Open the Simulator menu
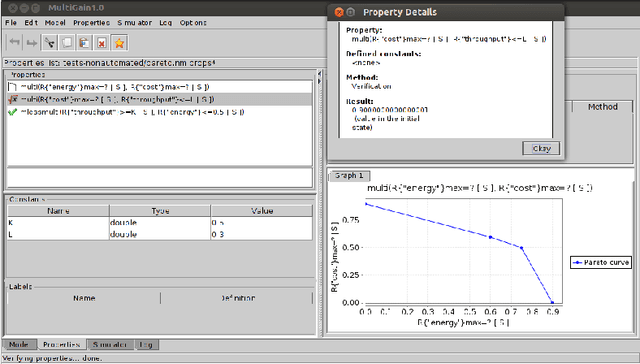Image resolution: width=640 pixels, height=364 pixels. (135, 22)
